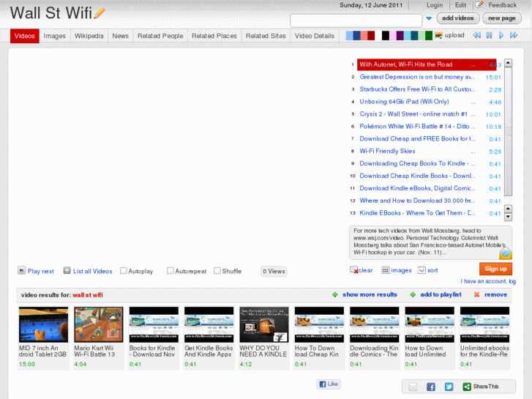Enable the Shuffle checkbox
Viewport: 532px width, 399px height.
click(217, 271)
